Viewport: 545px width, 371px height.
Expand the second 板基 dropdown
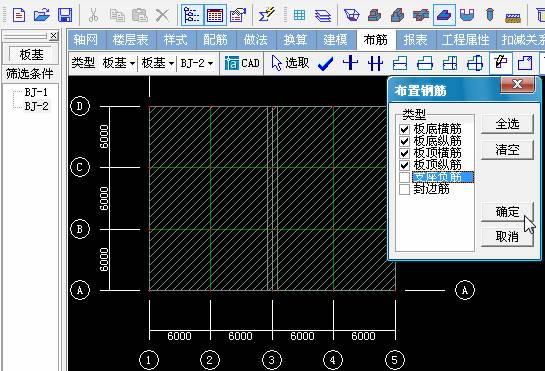coord(157,63)
